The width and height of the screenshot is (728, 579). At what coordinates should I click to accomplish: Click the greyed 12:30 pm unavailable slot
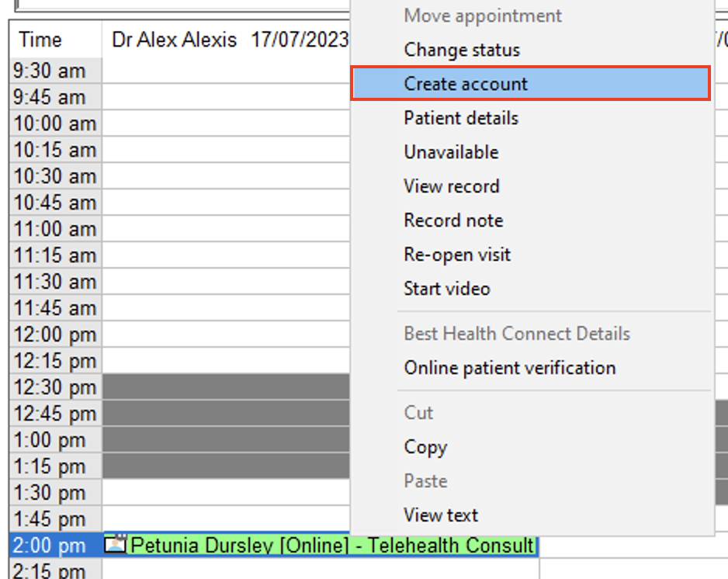coord(225,387)
